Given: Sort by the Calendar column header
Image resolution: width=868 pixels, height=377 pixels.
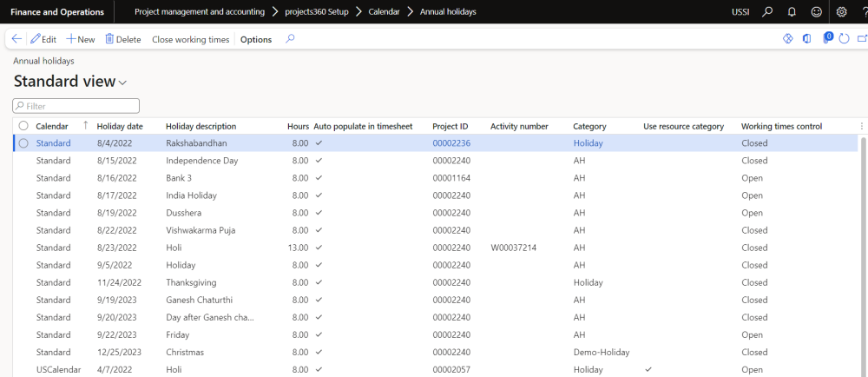Looking at the screenshot, I should (x=52, y=126).
